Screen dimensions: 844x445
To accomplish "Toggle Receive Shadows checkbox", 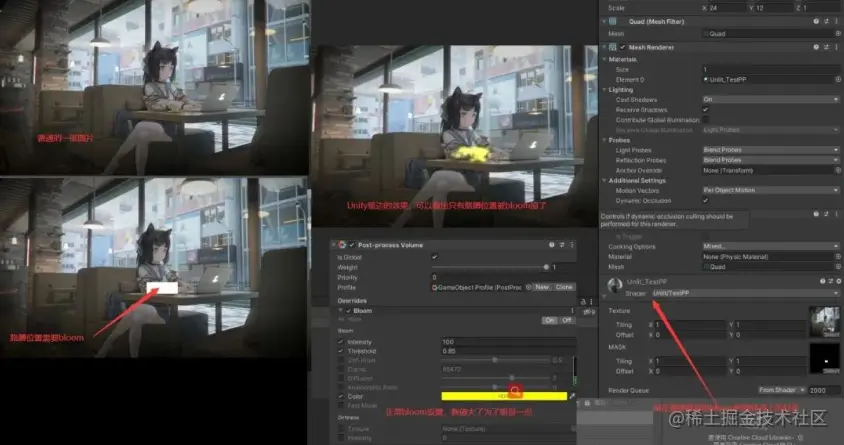I will pyautogui.click(x=706, y=110).
